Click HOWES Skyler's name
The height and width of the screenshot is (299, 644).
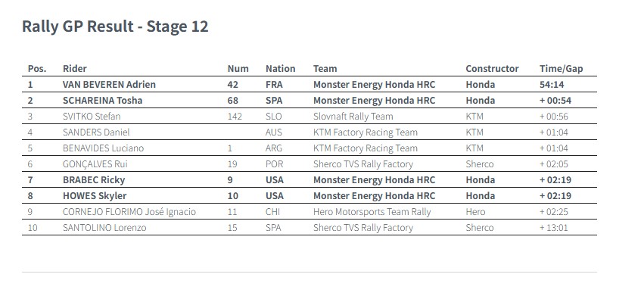pyautogui.click(x=95, y=196)
